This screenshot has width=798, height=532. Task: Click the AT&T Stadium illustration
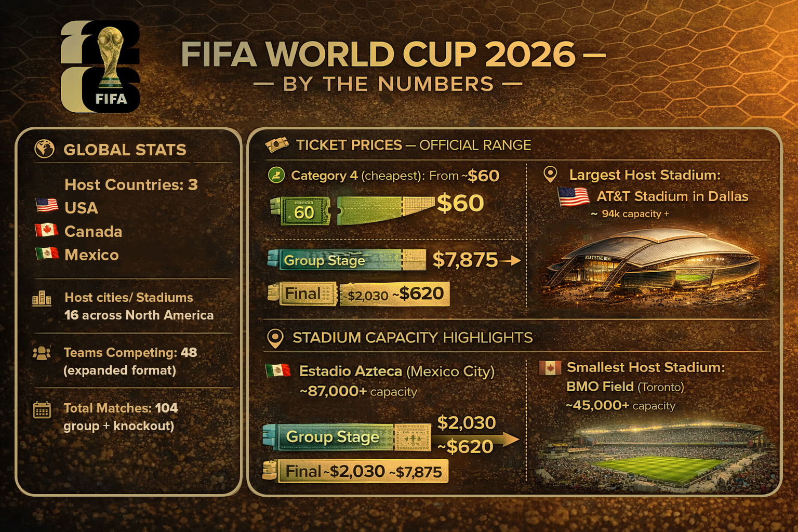[x=654, y=268]
